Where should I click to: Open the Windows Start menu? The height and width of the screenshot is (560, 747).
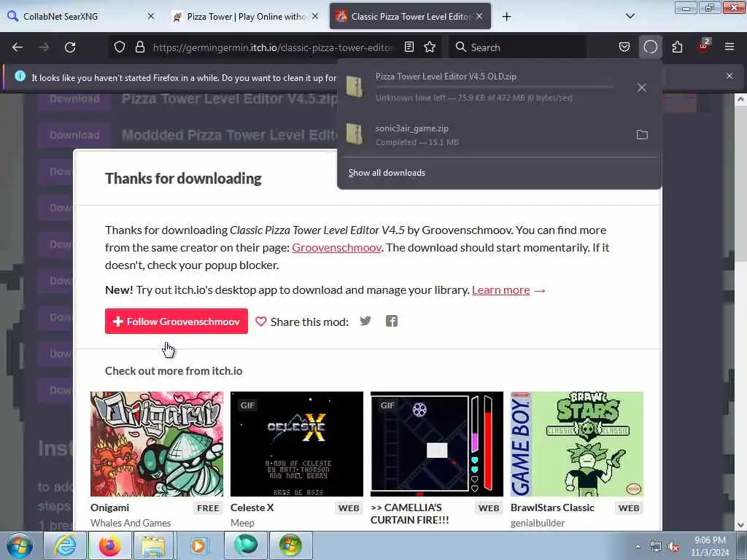(20, 545)
